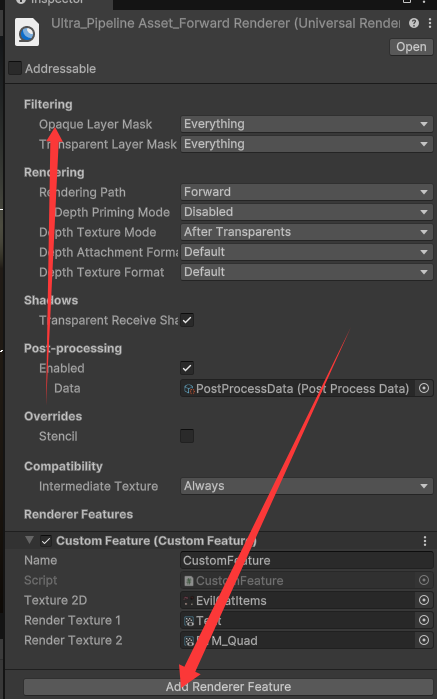Click the Post-processing section header
Screen dimensions: 437x699
(x=73, y=348)
